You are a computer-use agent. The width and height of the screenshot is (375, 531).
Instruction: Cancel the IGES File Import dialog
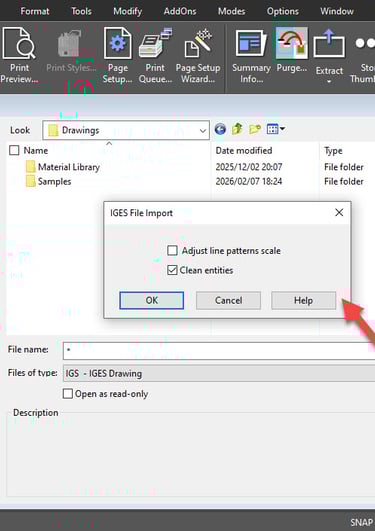pyautogui.click(x=228, y=300)
